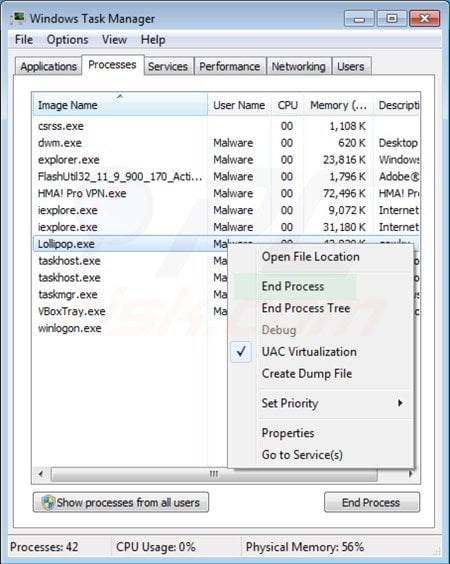450x564 pixels.
Task: Sort by the CPU column header
Action: tap(287, 105)
